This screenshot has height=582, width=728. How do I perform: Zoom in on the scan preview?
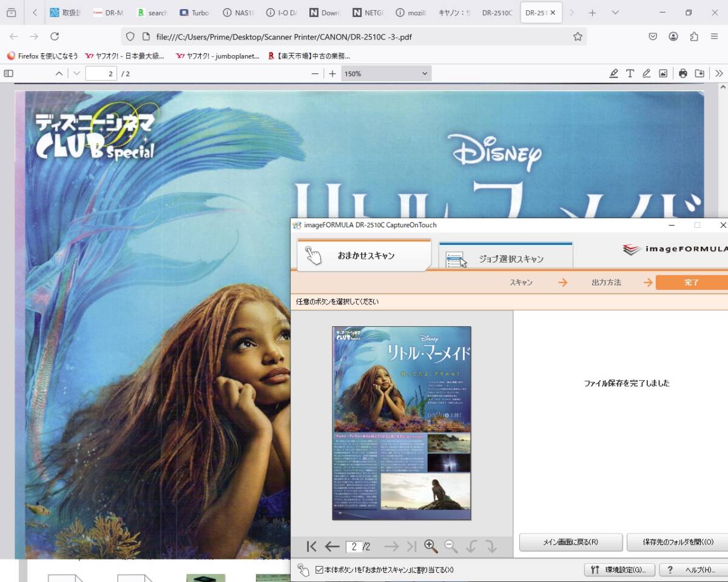[x=431, y=546]
